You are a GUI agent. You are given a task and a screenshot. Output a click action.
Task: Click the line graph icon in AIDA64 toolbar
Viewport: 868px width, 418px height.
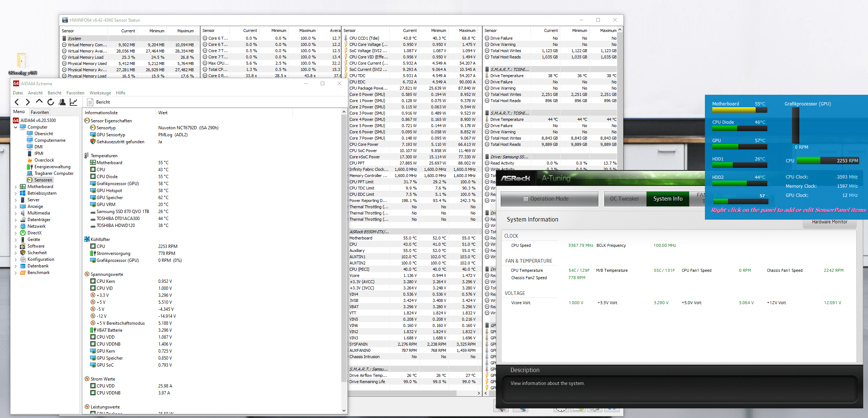tap(73, 102)
